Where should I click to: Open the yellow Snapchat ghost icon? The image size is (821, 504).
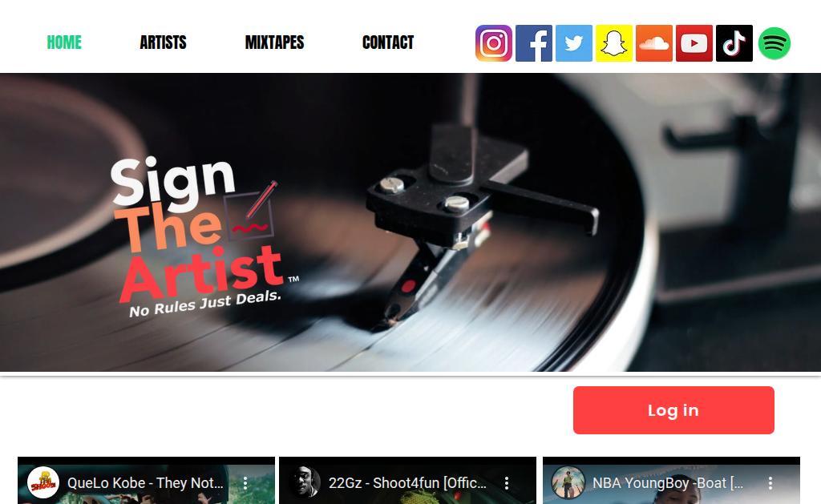tap(614, 43)
